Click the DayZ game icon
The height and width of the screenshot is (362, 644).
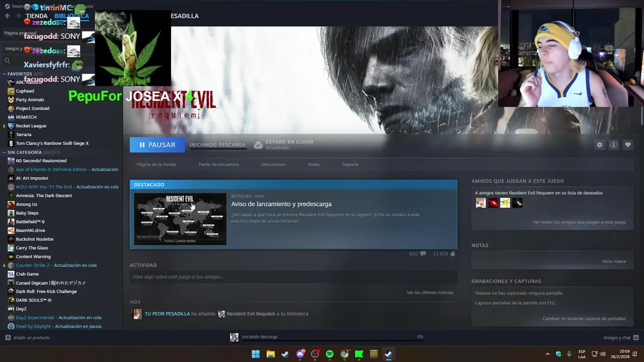(x=11, y=309)
